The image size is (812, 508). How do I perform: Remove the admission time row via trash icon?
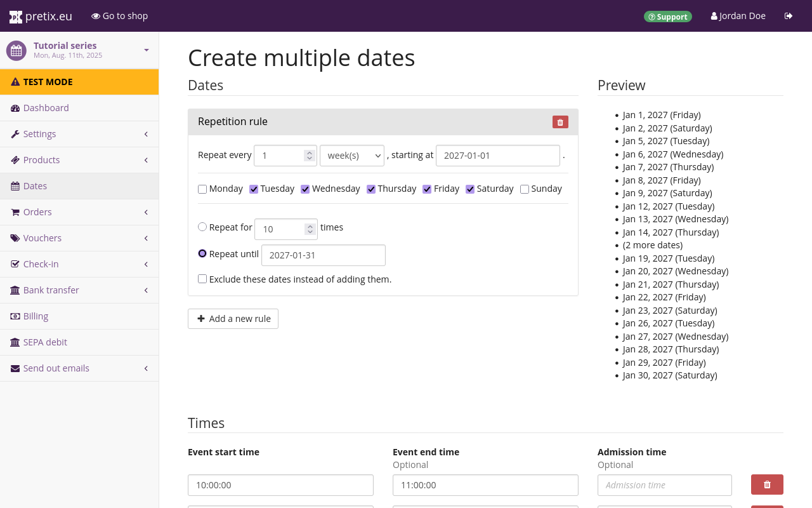(x=767, y=484)
